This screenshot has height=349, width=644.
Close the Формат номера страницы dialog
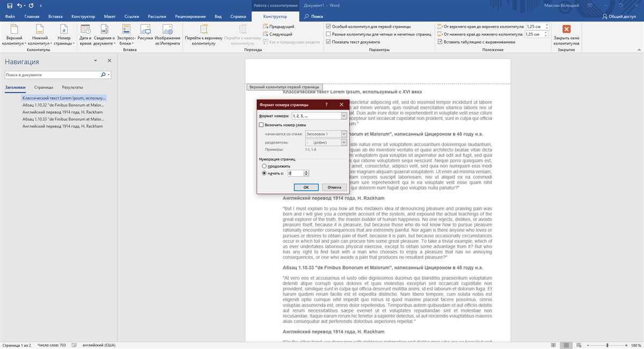coord(341,104)
